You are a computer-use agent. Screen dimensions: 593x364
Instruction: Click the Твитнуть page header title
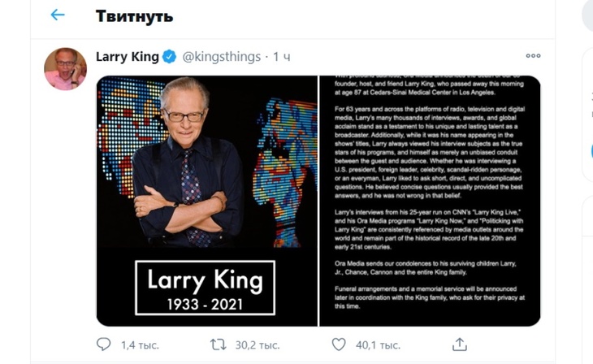[x=134, y=16]
